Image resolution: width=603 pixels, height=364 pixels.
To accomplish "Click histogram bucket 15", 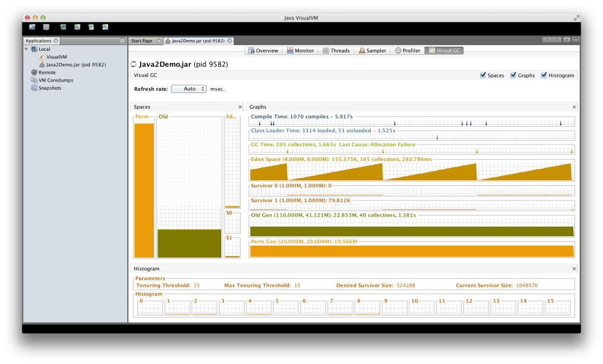I will tap(558, 309).
